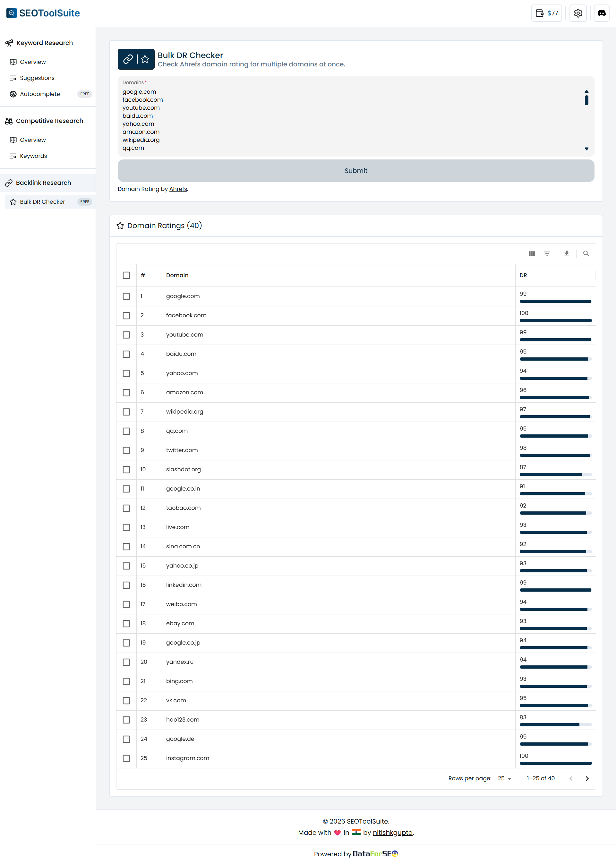Click the Competitive Research binoculars icon
Viewport: 616px width, 864px height.
9,121
